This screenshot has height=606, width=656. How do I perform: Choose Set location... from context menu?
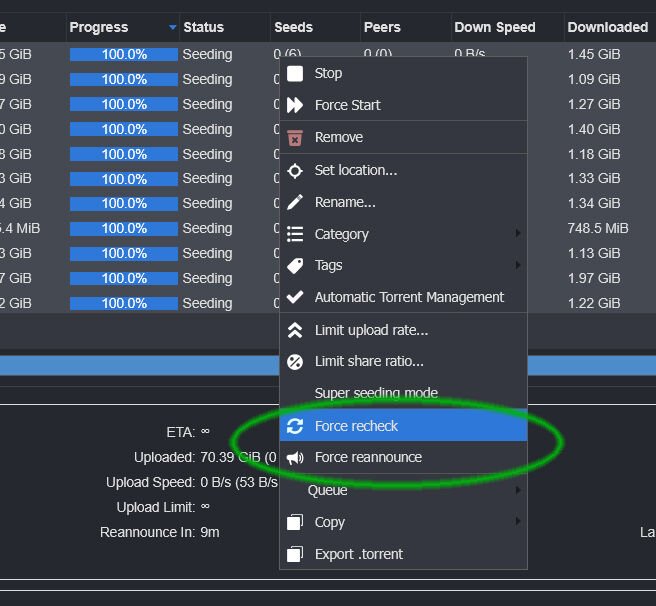pos(356,170)
